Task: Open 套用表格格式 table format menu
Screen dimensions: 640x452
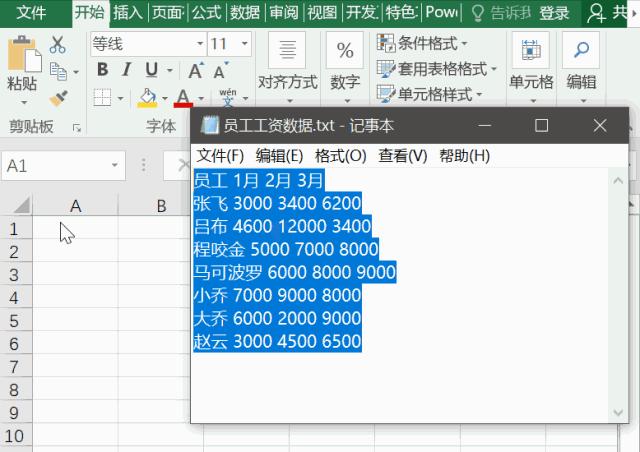Action: coord(437,69)
